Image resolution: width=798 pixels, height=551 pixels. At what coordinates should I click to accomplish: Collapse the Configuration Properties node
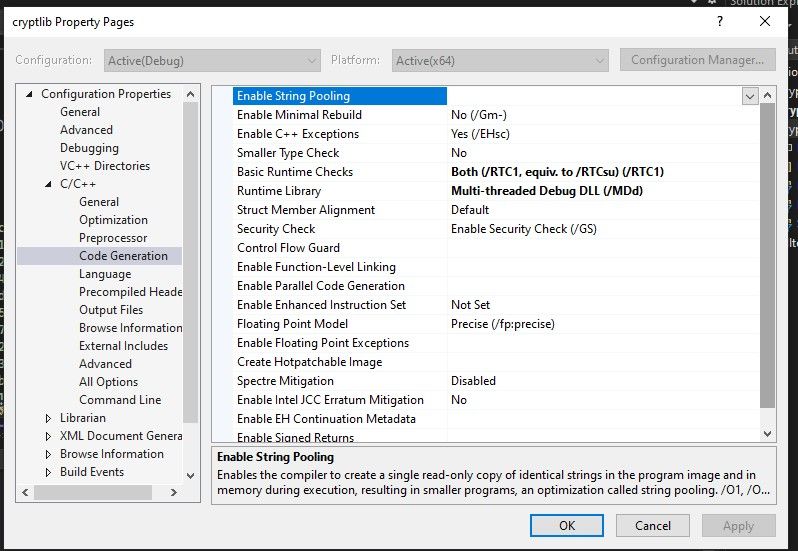pos(30,94)
